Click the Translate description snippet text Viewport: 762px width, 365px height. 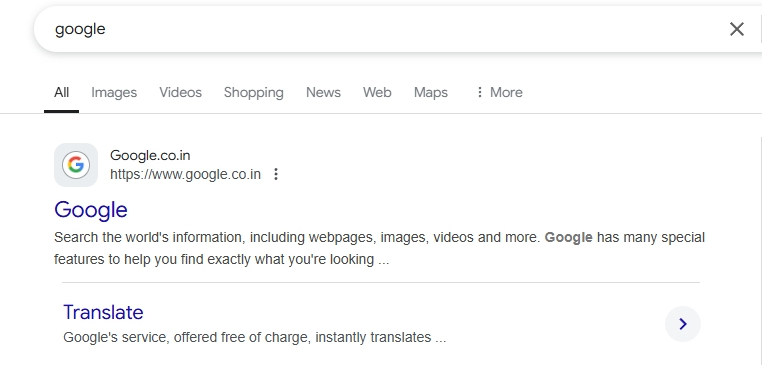(x=255, y=337)
